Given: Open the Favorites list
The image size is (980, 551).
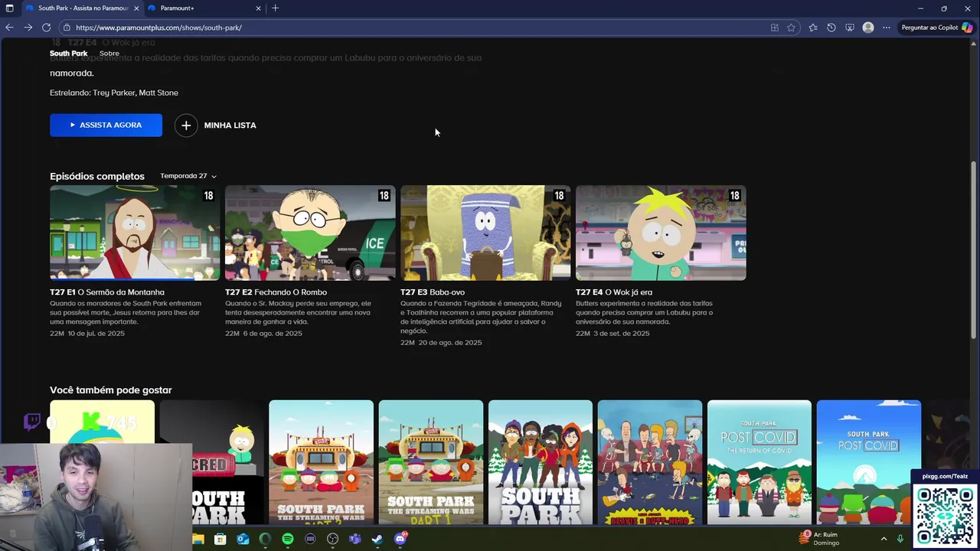Looking at the screenshot, I should [x=813, y=28].
